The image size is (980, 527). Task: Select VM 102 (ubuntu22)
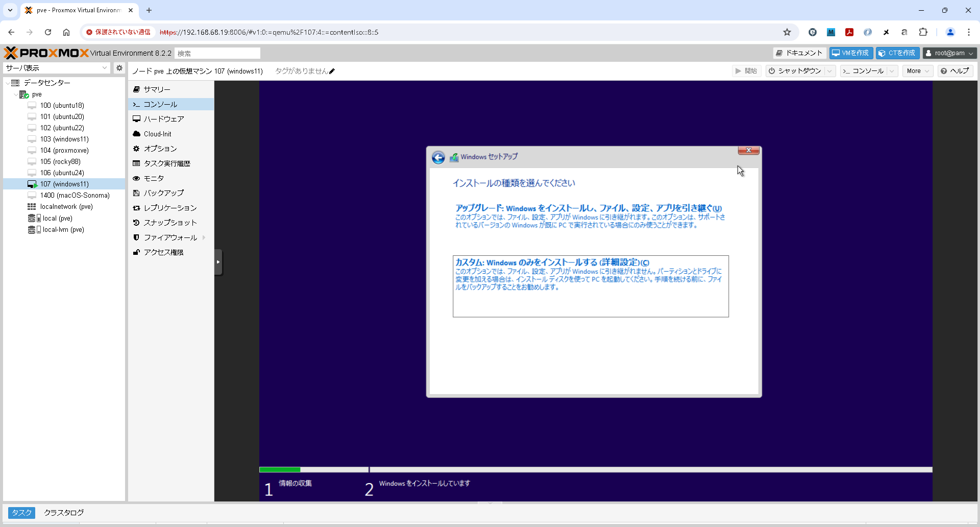[62, 128]
